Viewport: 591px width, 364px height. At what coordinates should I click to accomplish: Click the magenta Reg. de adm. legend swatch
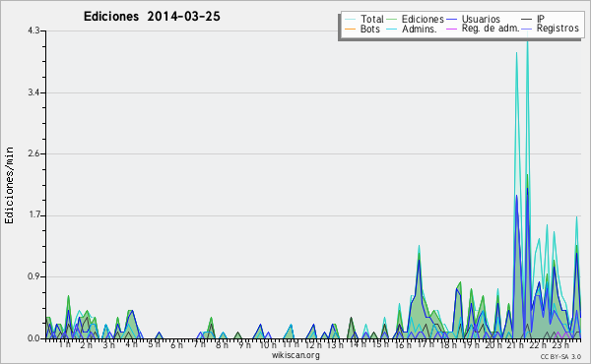pyautogui.click(x=451, y=29)
